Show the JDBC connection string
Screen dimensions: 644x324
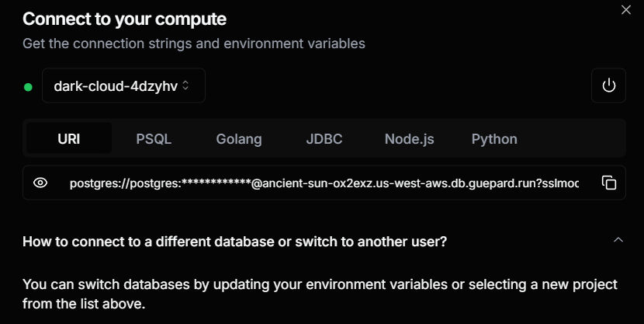[x=324, y=138]
